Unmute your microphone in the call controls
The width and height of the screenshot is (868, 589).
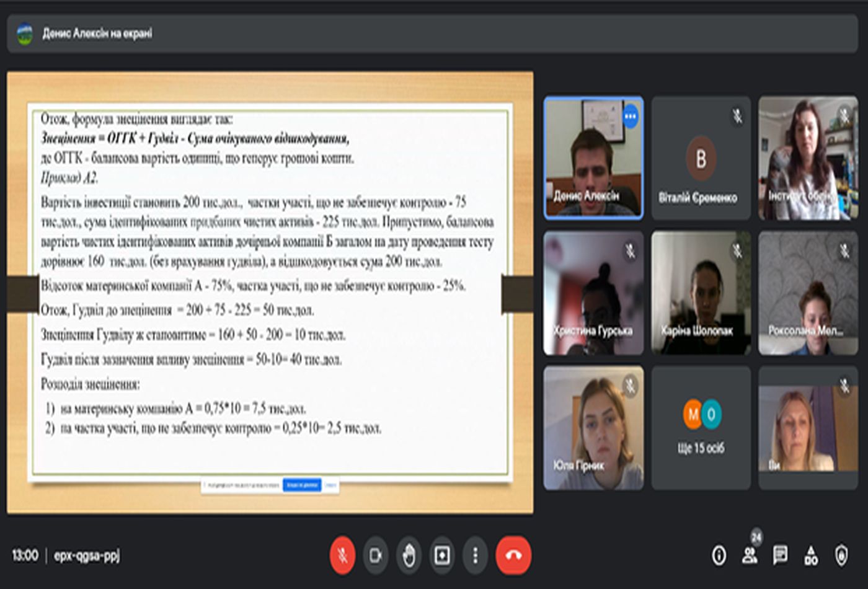(342, 555)
